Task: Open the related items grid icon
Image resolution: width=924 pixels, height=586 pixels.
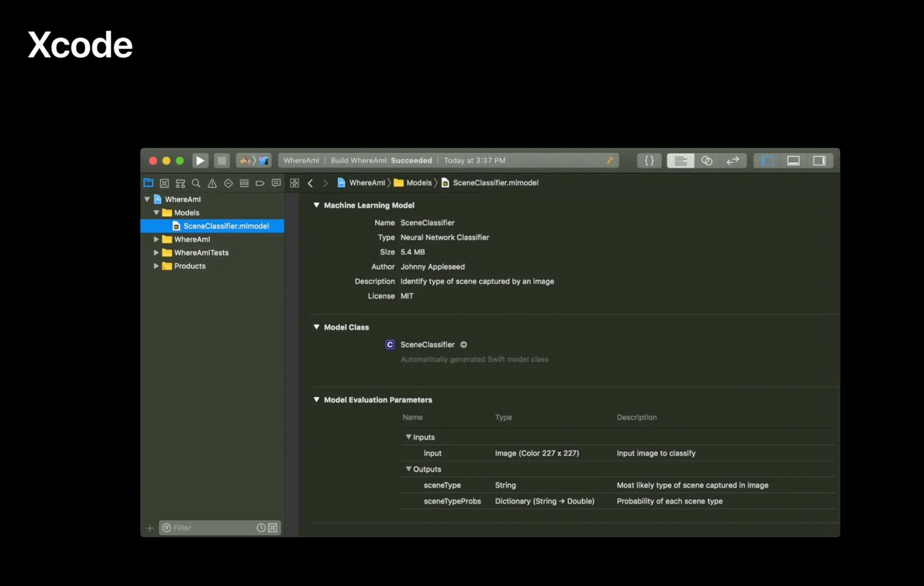Action: pos(295,183)
